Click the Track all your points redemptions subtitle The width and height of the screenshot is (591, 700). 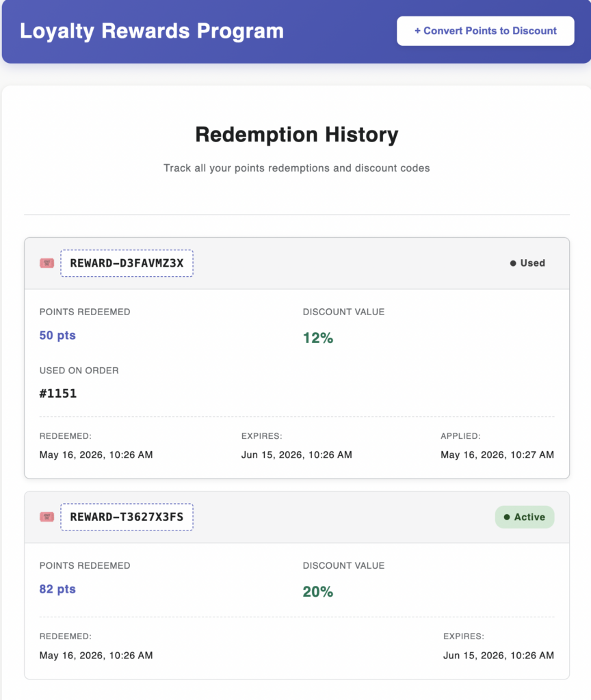point(297,168)
